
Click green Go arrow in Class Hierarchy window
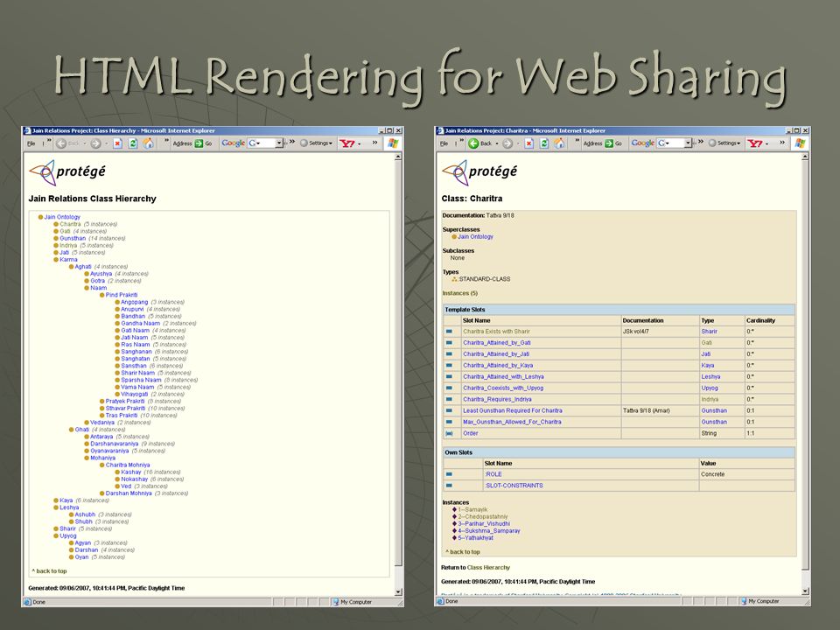(199, 143)
